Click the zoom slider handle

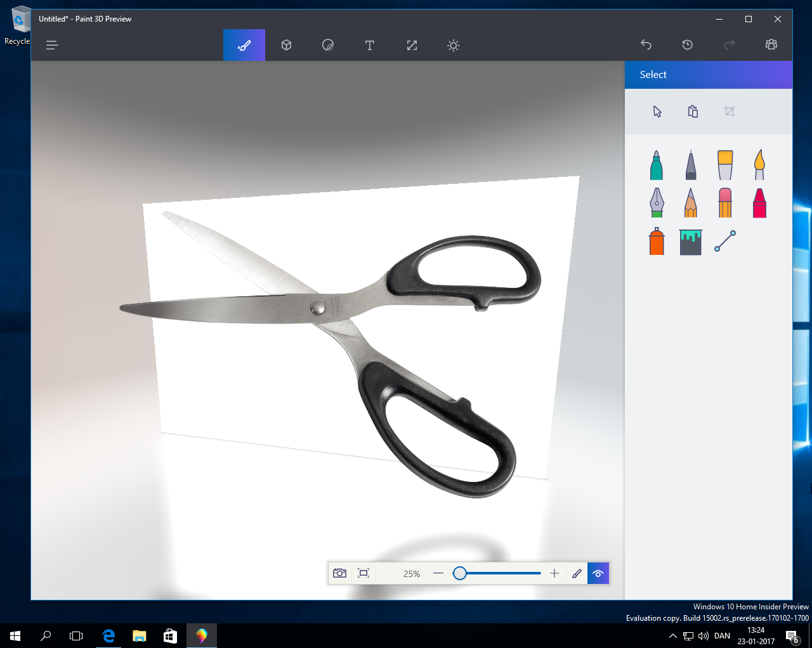[x=460, y=573]
